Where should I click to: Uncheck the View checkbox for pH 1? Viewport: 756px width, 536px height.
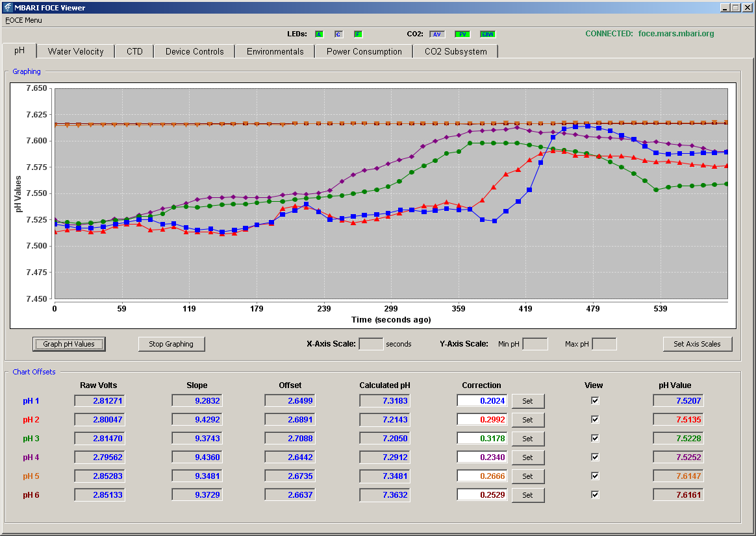point(595,400)
